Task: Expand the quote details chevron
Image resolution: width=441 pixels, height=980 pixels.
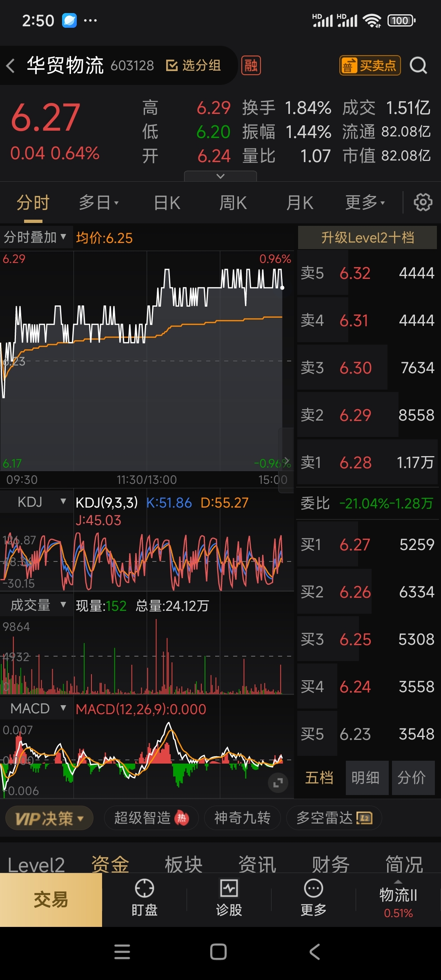Action: (220, 176)
